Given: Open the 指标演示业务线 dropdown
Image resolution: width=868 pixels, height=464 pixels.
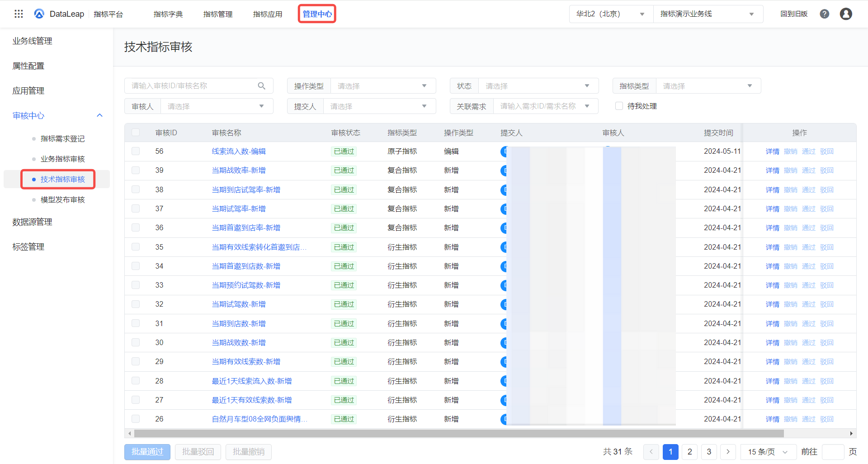Looking at the screenshot, I should pyautogui.click(x=708, y=14).
